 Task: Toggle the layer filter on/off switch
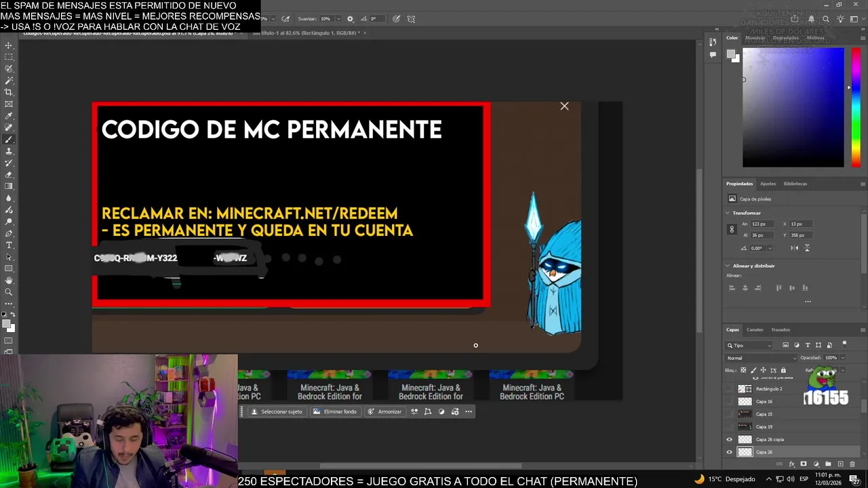click(844, 344)
